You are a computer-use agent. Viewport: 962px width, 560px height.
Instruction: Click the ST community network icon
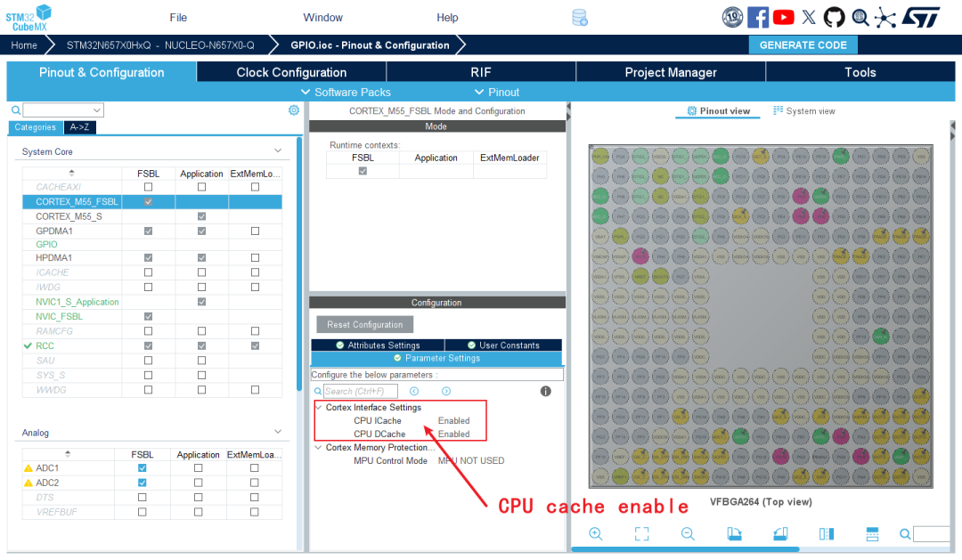point(885,18)
